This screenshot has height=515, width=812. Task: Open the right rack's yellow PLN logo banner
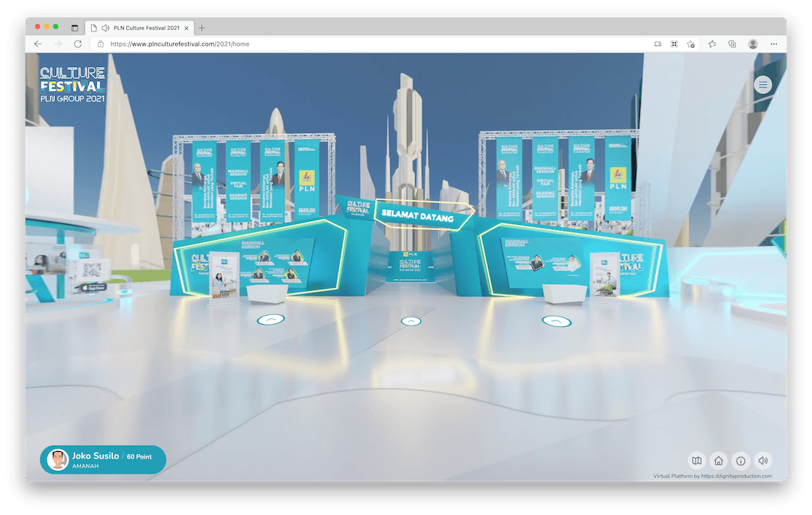(618, 177)
